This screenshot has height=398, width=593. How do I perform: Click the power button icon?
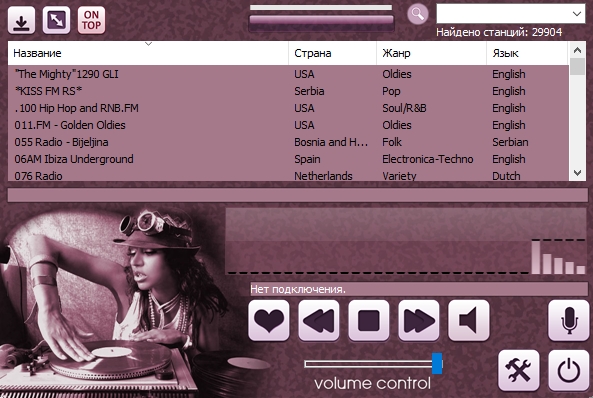pyautogui.click(x=568, y=370)
